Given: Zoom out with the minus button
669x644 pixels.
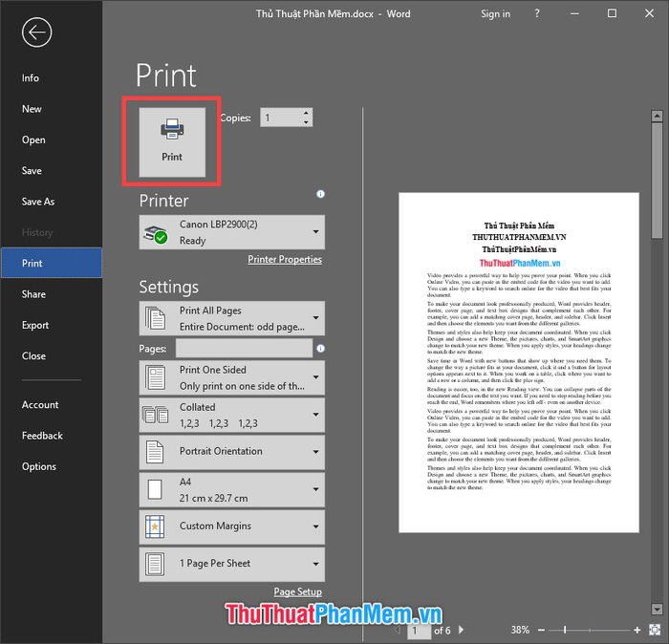Looking at the screenshot, I should 542,630.
